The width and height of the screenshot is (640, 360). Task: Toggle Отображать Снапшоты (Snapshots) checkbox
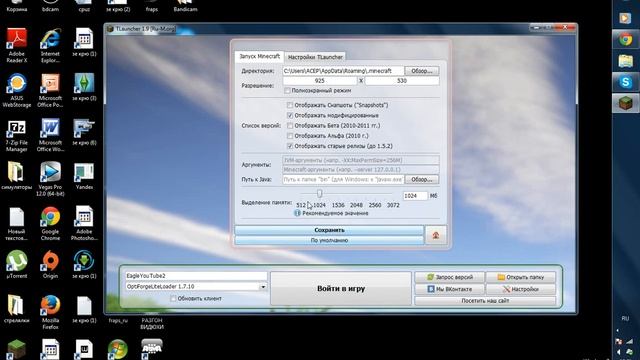click(x=290, y=105)
